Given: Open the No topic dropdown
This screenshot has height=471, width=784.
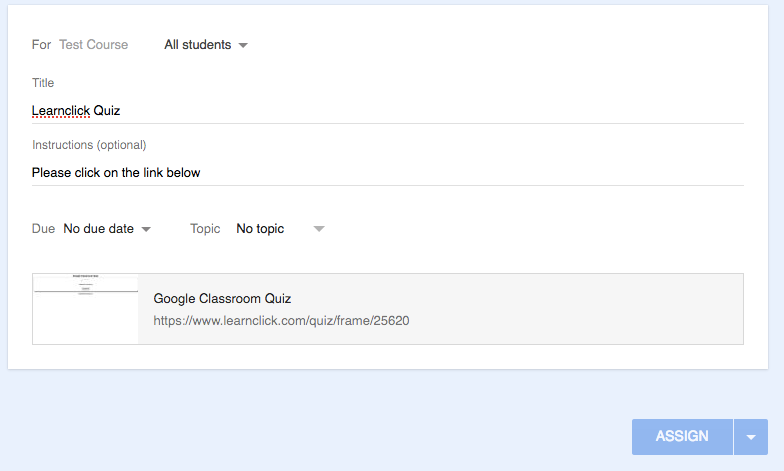Looking at the screenshot, I should click(280, 228).
